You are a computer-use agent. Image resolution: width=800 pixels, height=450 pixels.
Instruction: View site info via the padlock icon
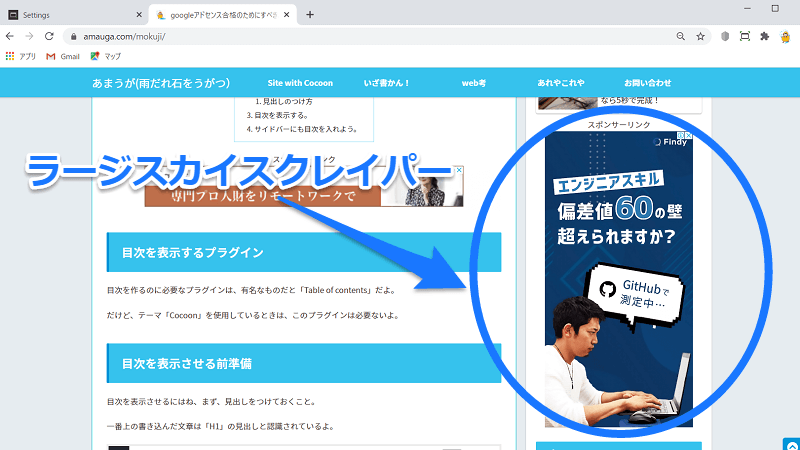(74, 36)
